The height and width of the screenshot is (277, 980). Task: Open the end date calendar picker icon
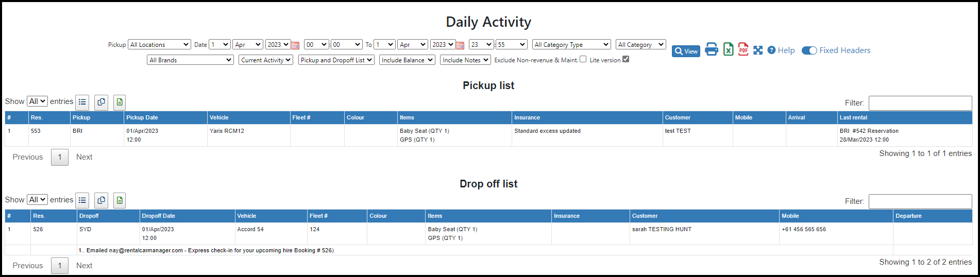pyautogui.click(x=460, y=45)
